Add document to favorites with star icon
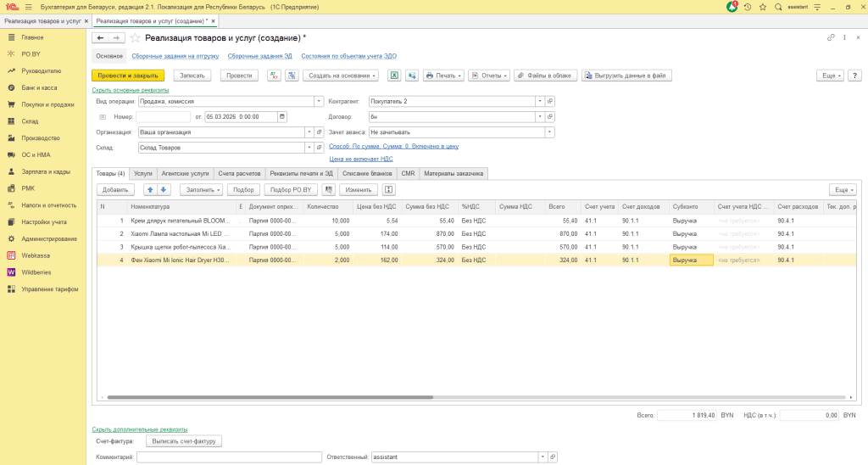This screenshot has width=868, height=465. (136, 38)
